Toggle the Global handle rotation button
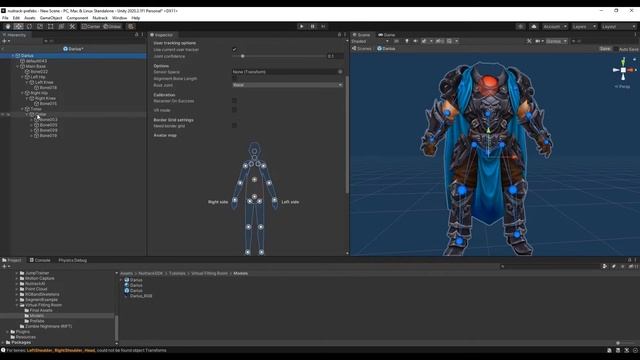 point(112,27)
